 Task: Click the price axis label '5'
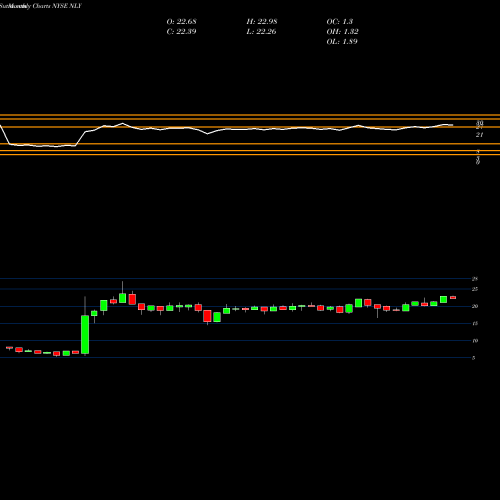pos(473,358)
